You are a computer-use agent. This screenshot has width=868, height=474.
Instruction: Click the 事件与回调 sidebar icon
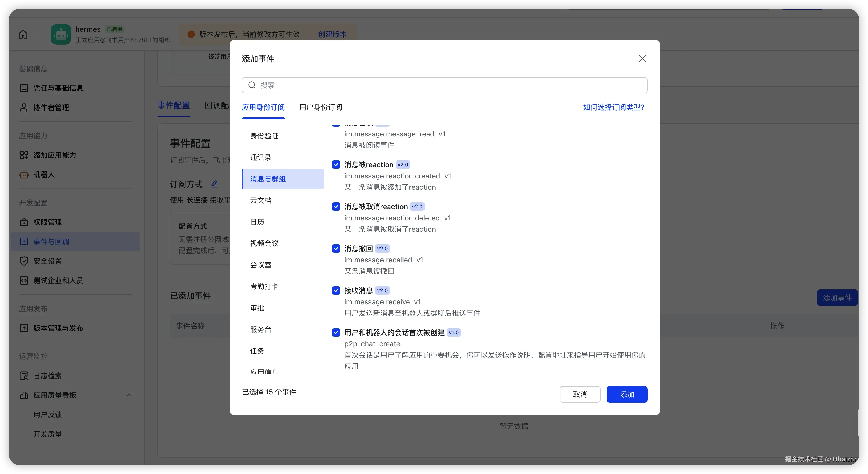coord(24,241)
